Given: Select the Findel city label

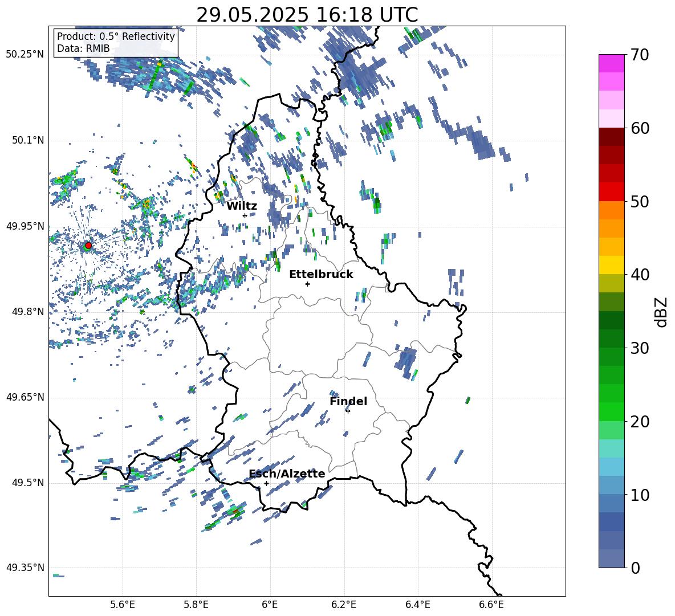Looking at the screenshot, I should 348,401.
